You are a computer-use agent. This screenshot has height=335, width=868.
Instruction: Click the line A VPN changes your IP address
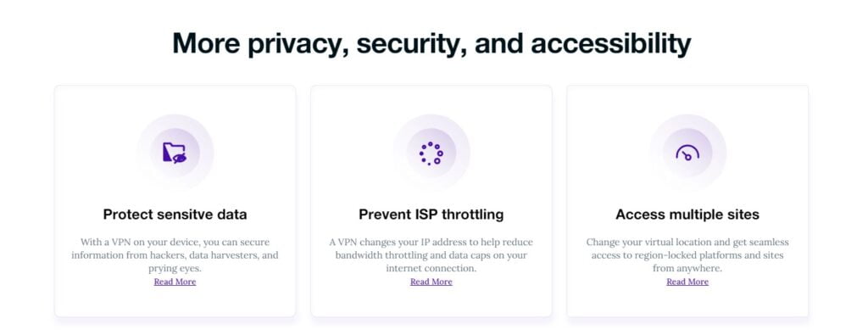(x=431, y=243)
